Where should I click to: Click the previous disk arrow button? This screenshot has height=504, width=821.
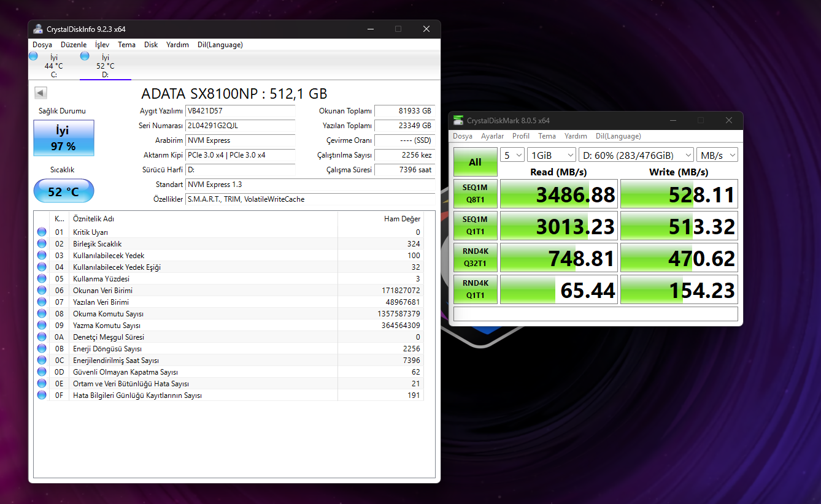(40, 93)
